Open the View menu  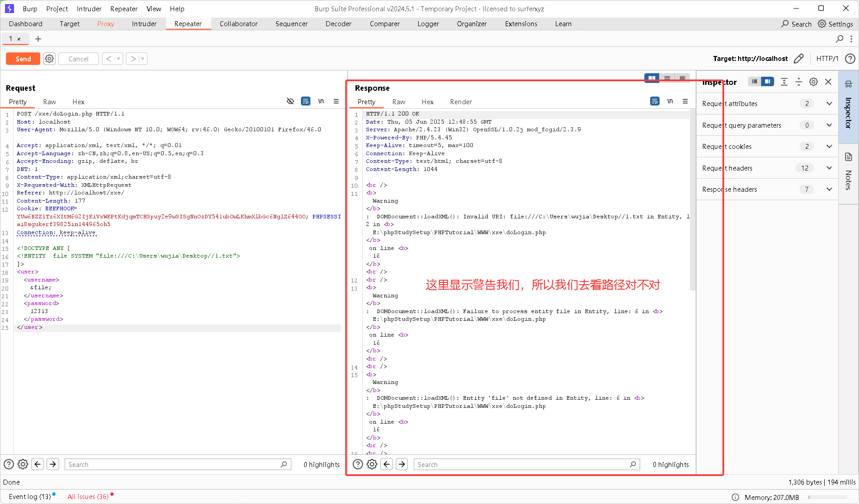coord(154,9)
